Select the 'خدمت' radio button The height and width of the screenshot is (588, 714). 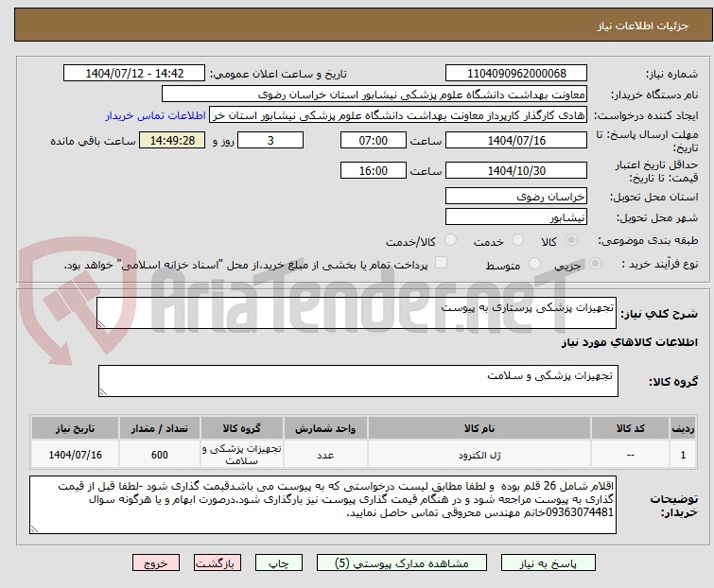(517, 240)
